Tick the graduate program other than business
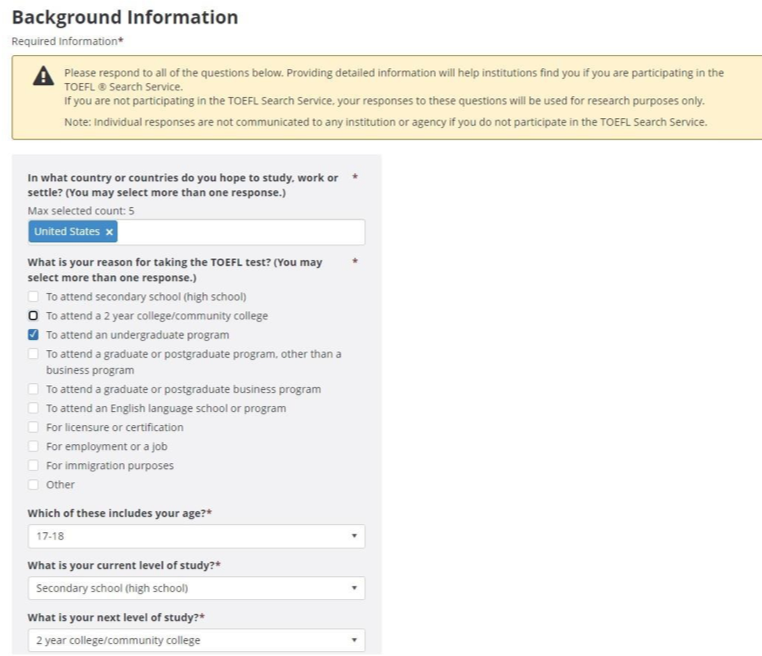The height and width of the screenshot is (656, 762). pyautogui.click(x=33, y=354)
